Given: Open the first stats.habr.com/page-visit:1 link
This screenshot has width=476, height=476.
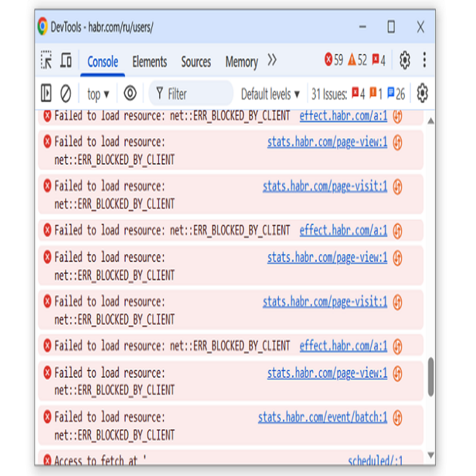Looking at the screenshot, I should pos(325,186).
